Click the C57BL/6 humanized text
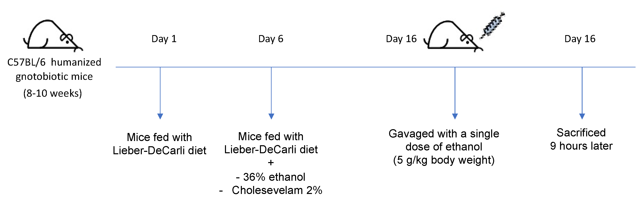The width and height of the screenshot is (644, 202). pos(54,62)
